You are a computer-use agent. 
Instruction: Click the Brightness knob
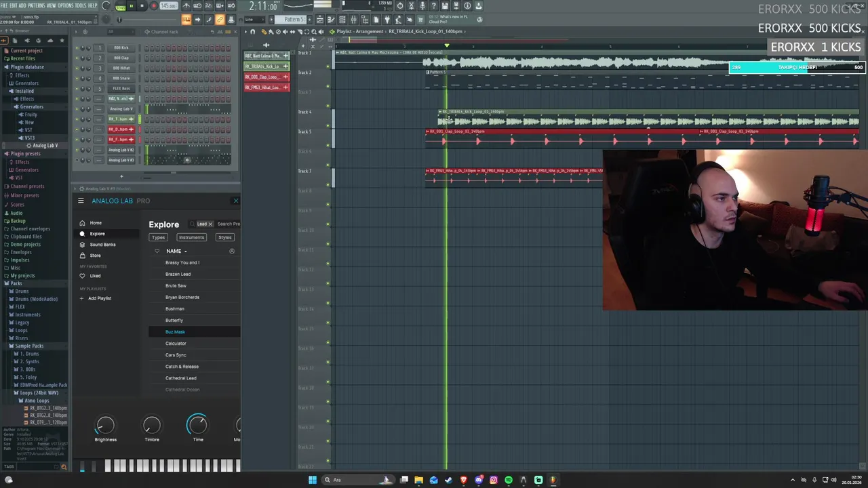[105, 426]
